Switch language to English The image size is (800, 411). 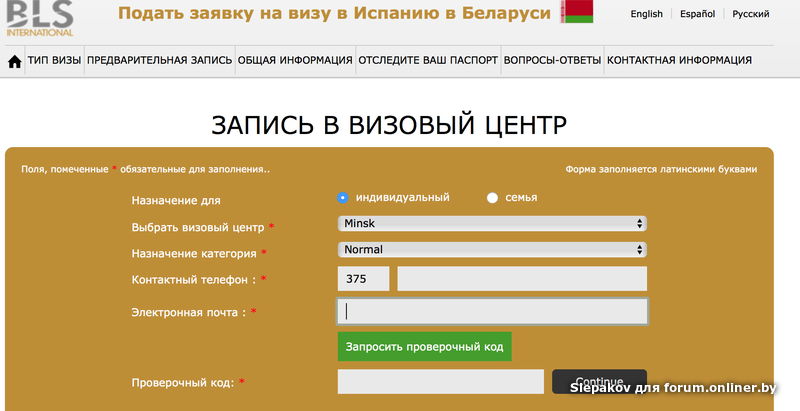646,15
